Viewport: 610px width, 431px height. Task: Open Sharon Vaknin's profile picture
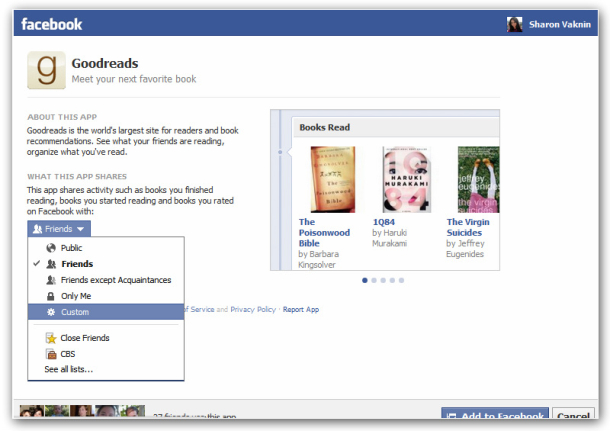(514, 25)
